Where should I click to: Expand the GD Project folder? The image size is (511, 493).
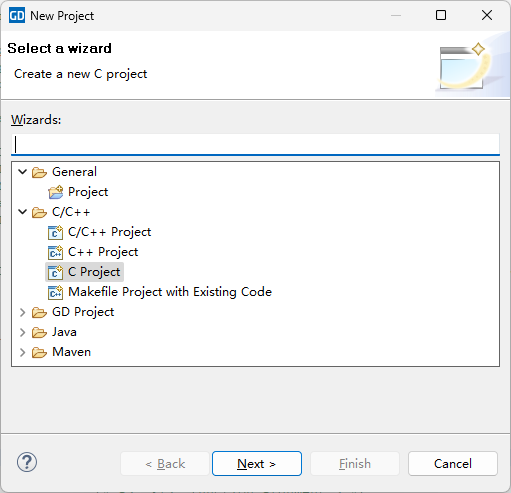[x=23, y=312]
